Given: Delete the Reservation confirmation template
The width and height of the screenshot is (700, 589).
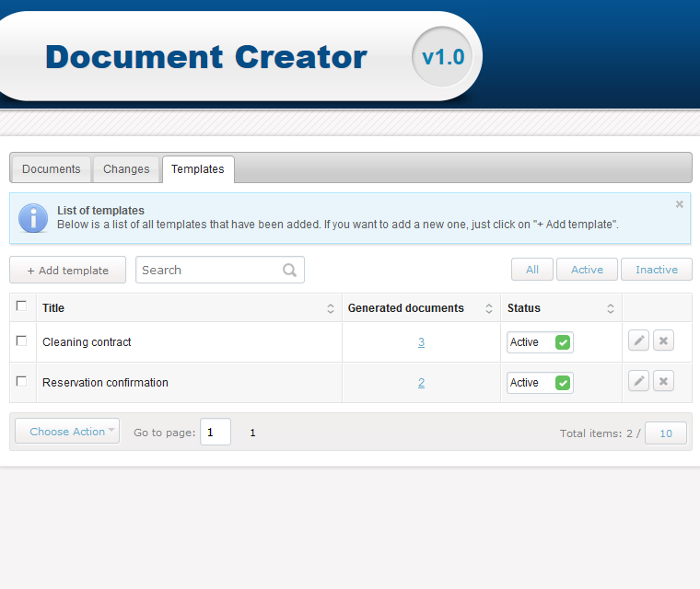Looking at the screenshot, I should (663, 381).
